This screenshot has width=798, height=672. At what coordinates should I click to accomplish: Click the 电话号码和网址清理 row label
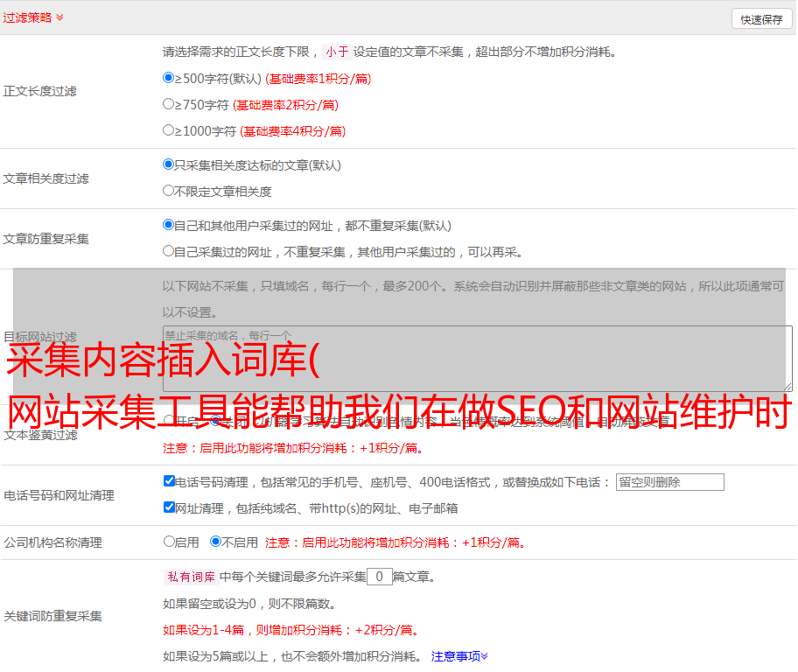(59, 495)
